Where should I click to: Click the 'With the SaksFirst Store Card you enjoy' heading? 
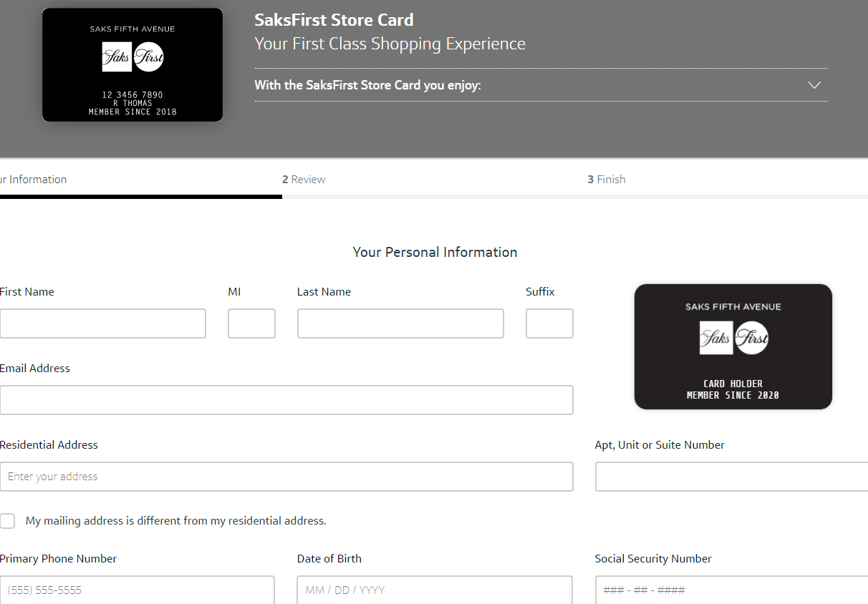(367, 85)
